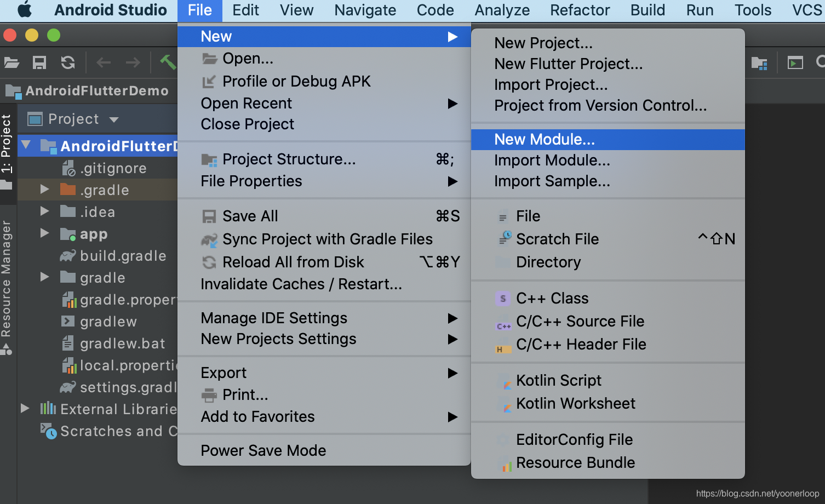Expand the app module folder
This screenshot has height=504, width=825.
point(45,233)
